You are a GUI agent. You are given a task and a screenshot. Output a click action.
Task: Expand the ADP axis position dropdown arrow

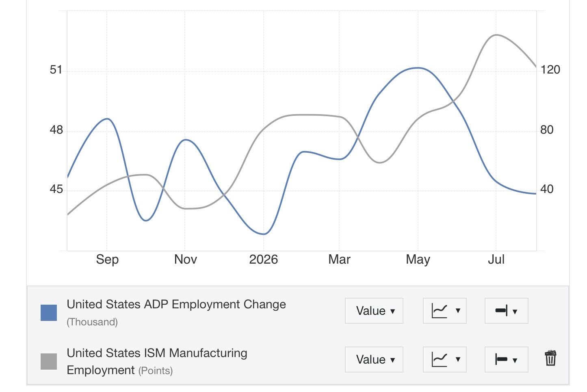[515, 312]
